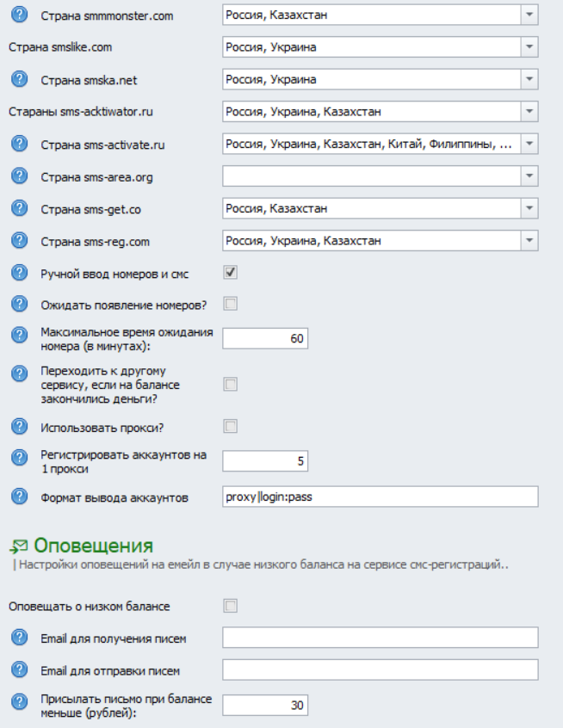The height and width of the screenshot is (728, 563).
Task: Open Страна smslike.com country dropdown
Action: pos(529,47)
